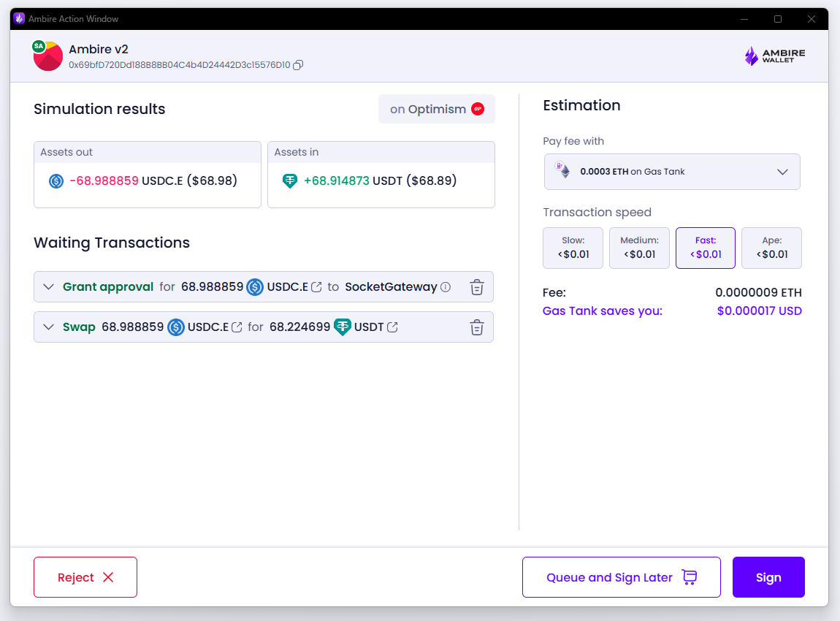Maximize the Ambire Action Window
This screenshot has width=840, height=621.
778,19
